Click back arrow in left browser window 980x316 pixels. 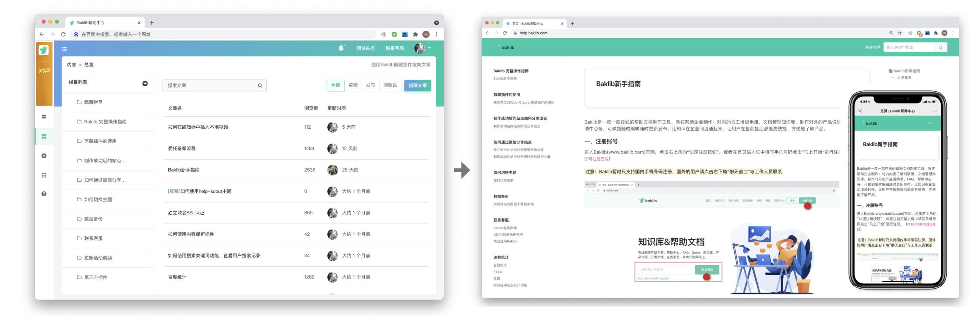[42, 34]
